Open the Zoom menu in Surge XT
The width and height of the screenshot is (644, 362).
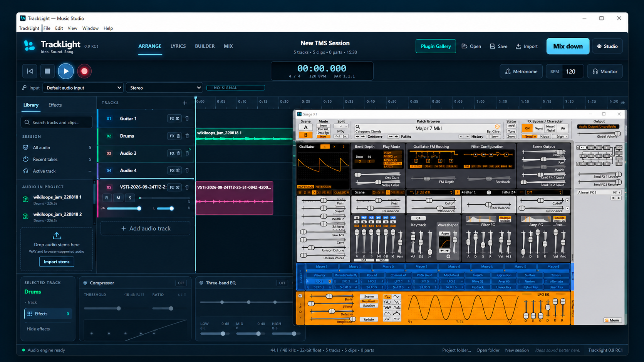tap(512, 137)
